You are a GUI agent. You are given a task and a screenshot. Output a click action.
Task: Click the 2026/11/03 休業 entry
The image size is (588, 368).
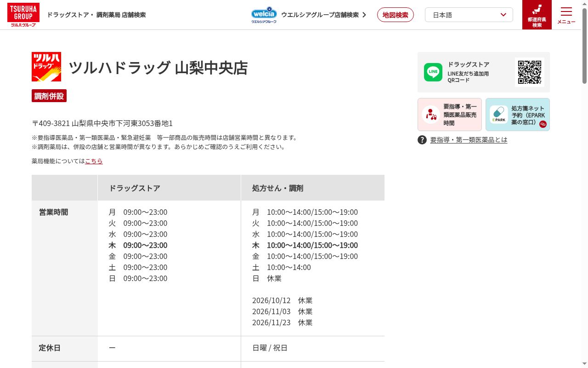282,311
